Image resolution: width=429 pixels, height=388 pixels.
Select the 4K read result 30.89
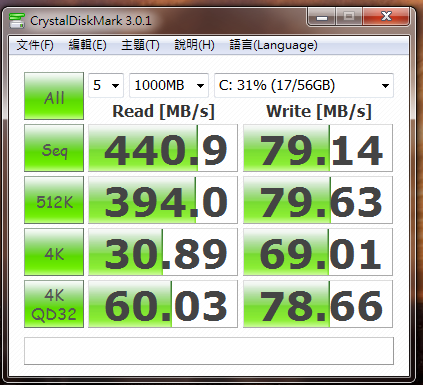pyautogui.click(x=163, y=252)
